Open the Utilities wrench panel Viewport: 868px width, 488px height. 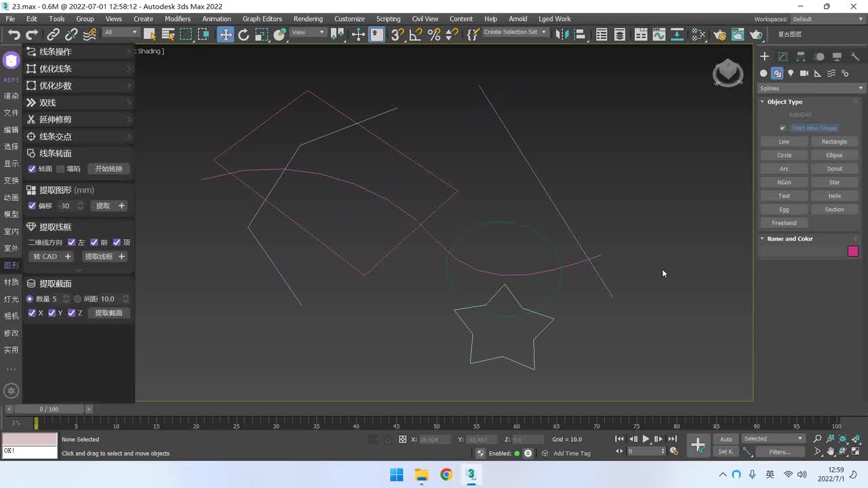click(x=855, y=57)
